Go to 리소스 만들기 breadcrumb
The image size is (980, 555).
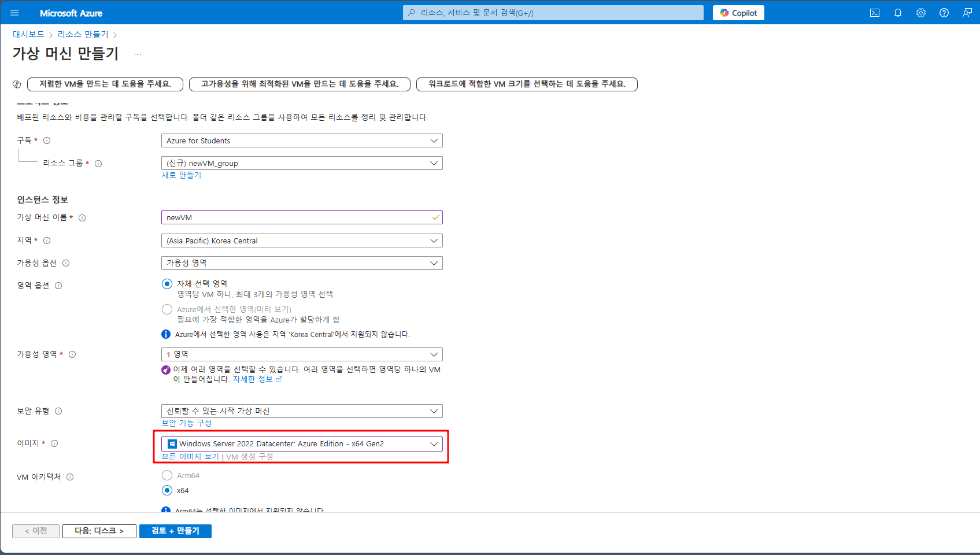pyautogui.click(x=83, y=34)
